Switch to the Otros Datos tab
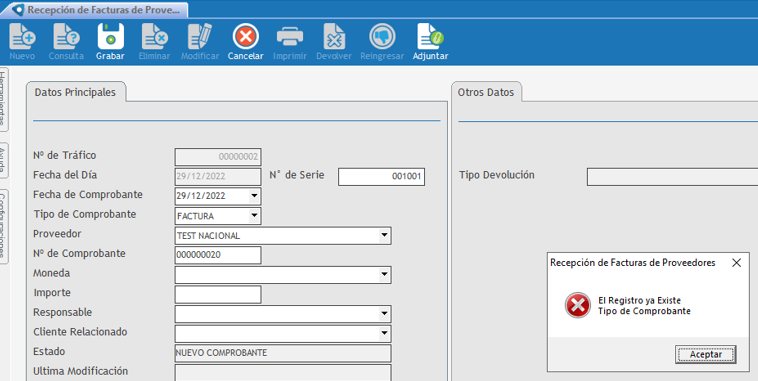758x381 pixels. pos(486,92)
